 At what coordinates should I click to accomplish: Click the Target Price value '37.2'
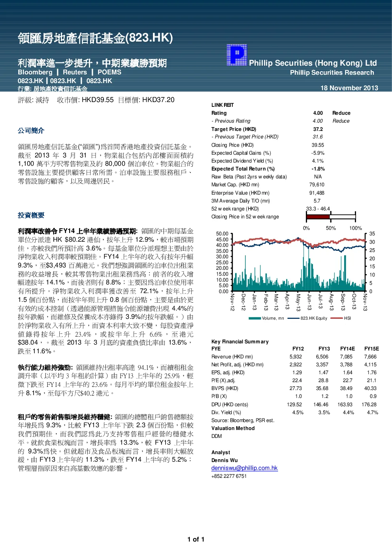318,129
